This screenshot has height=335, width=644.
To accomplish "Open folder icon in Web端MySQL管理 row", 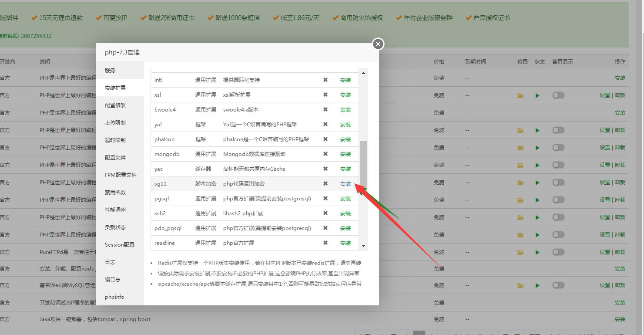I will [x=520, y=285].
